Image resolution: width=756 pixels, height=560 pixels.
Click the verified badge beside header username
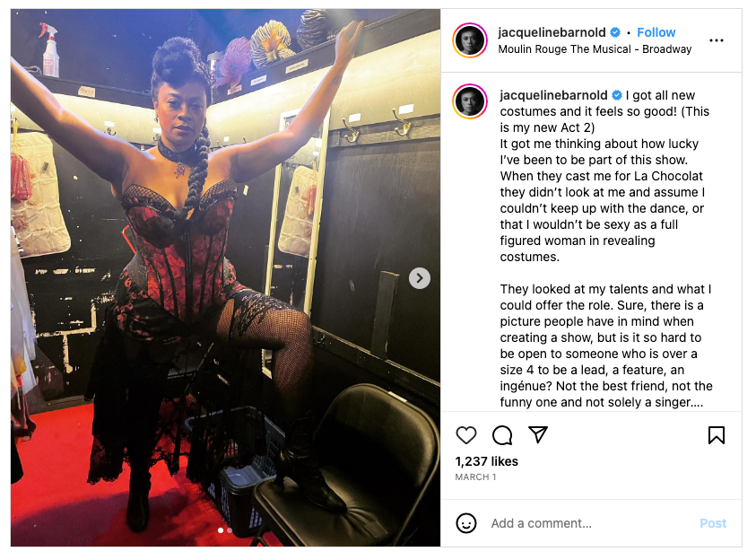[614, 32]
